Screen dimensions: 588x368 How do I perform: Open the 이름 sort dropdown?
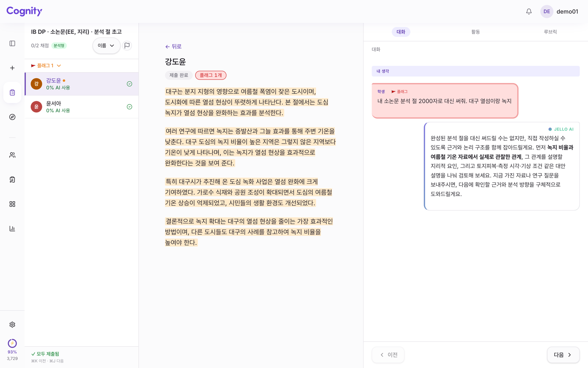(x=106, y=46)
